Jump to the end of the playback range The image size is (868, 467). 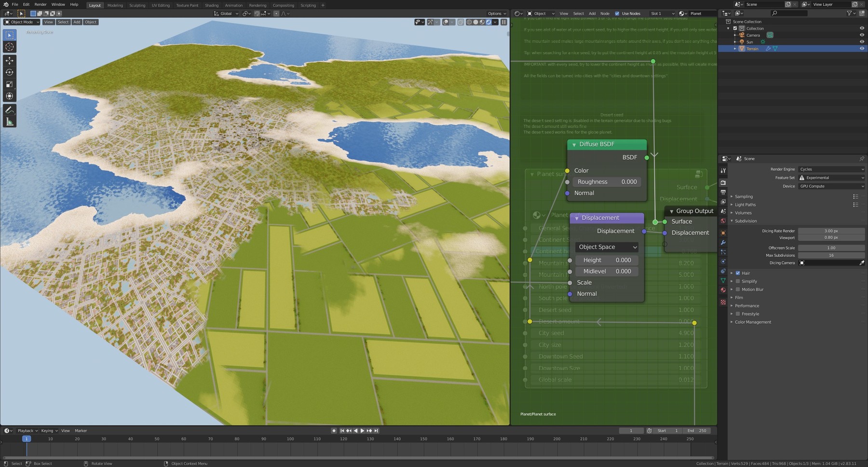pyautogui.click(x=376, y=430)
